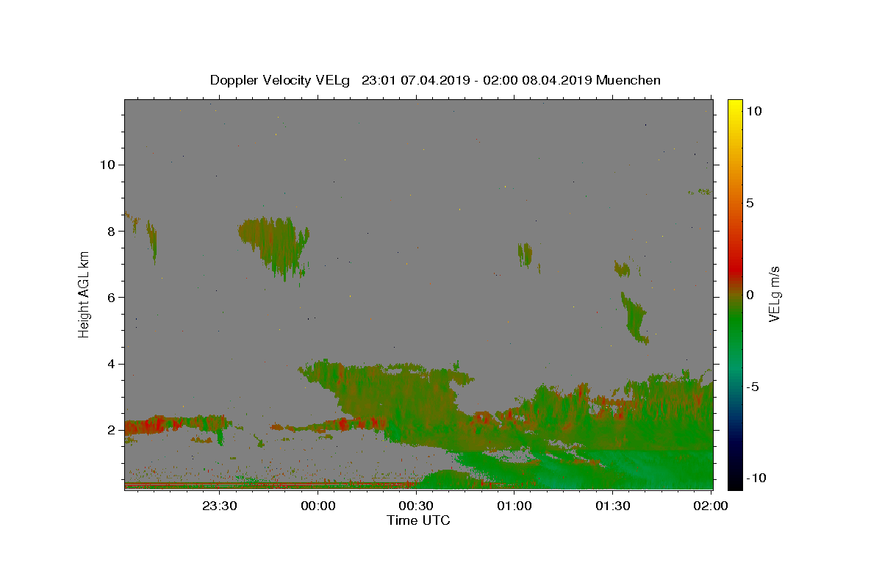Click the '01:00' time tick label
882x588 pixels.
pos(514,506)
